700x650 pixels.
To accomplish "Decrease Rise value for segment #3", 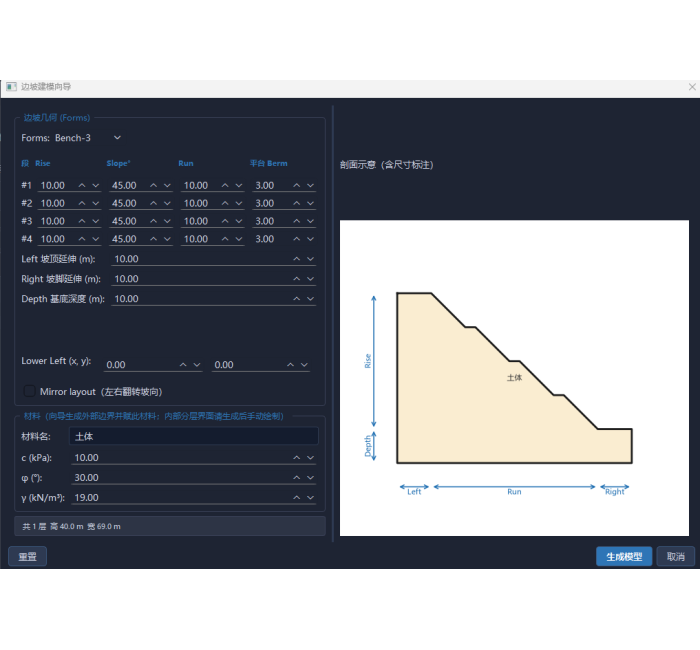I will pyautogui.click(x=96, y=221).
